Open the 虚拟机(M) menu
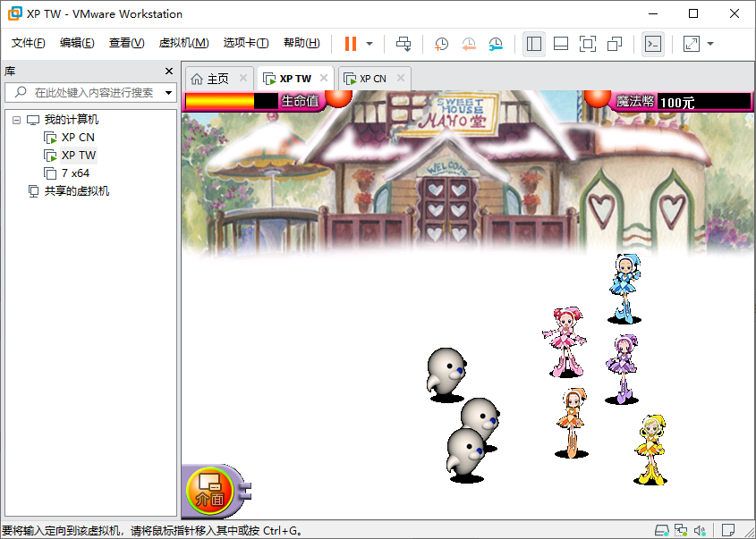 tap(183, 43)
